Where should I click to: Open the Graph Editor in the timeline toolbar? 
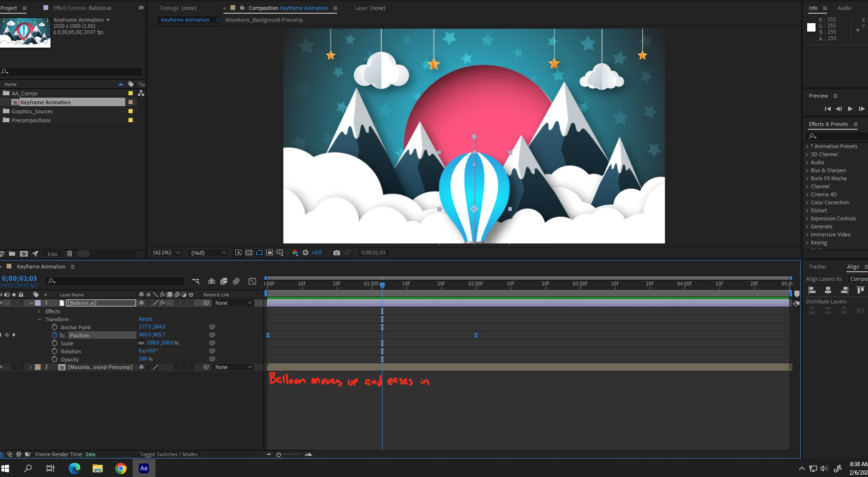[252, 281]
